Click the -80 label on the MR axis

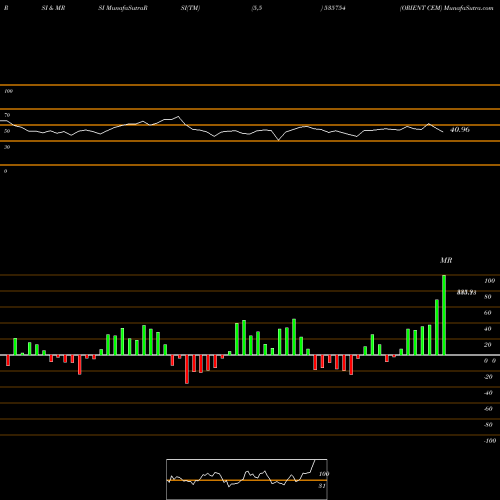pos(488,425)
